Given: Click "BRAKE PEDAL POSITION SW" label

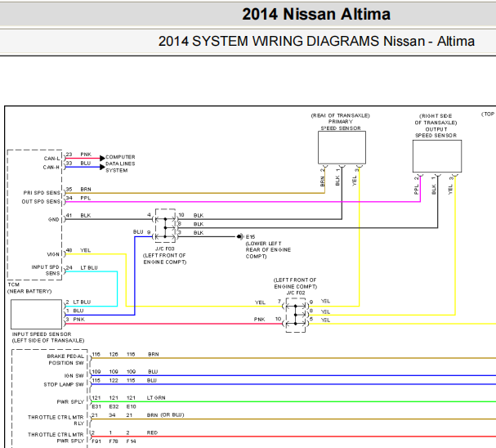Looking at the screenshot, I should point(66,360).
